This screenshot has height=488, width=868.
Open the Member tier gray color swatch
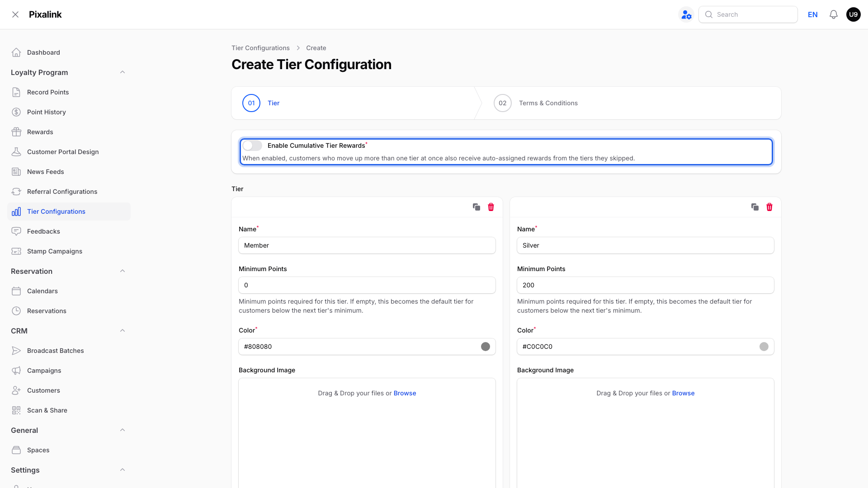tap(486, 347)
